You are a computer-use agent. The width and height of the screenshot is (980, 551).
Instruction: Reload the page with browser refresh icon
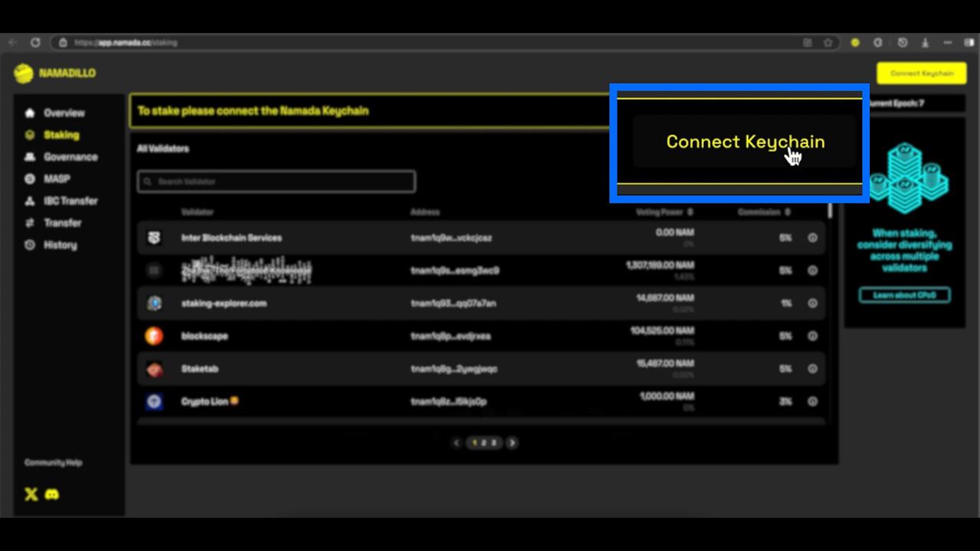[35, 43]
